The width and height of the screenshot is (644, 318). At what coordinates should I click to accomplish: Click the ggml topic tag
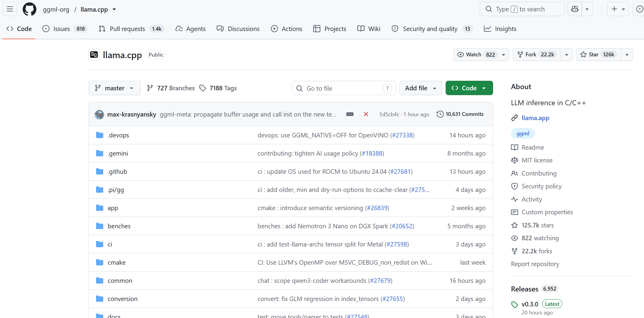click(x=523, y=134)
